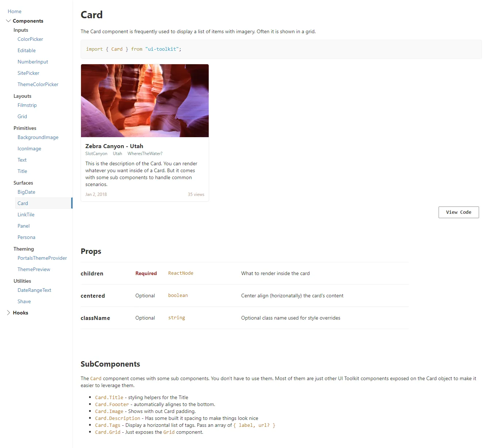Open BackgroundImage primitive page
486x448 pixels.
coord(38,137)
